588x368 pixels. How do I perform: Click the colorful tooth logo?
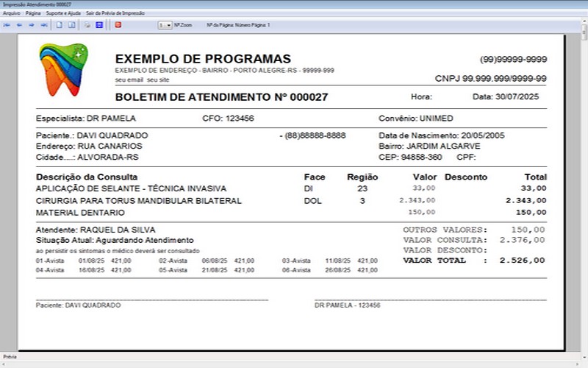[63, 71]
